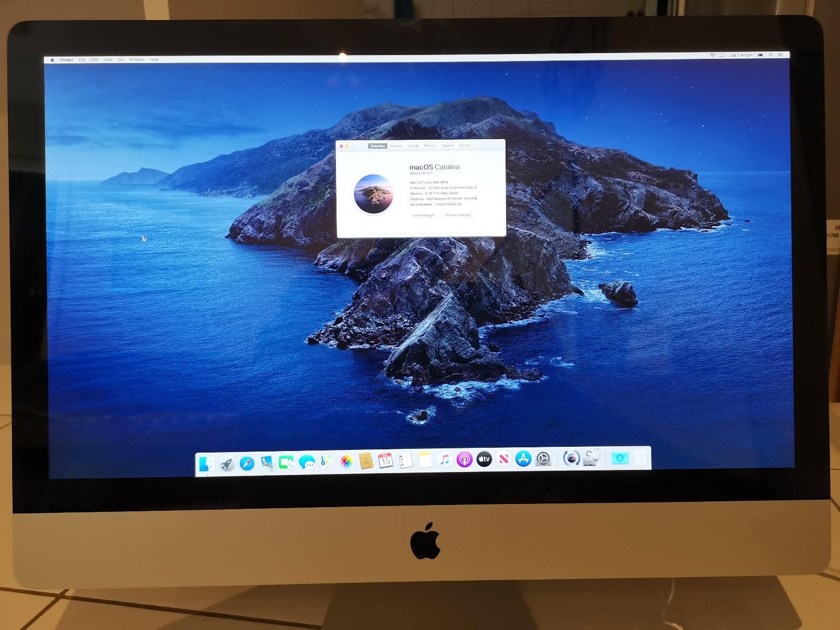Open Safari browser in the Dock

(247, 463)
